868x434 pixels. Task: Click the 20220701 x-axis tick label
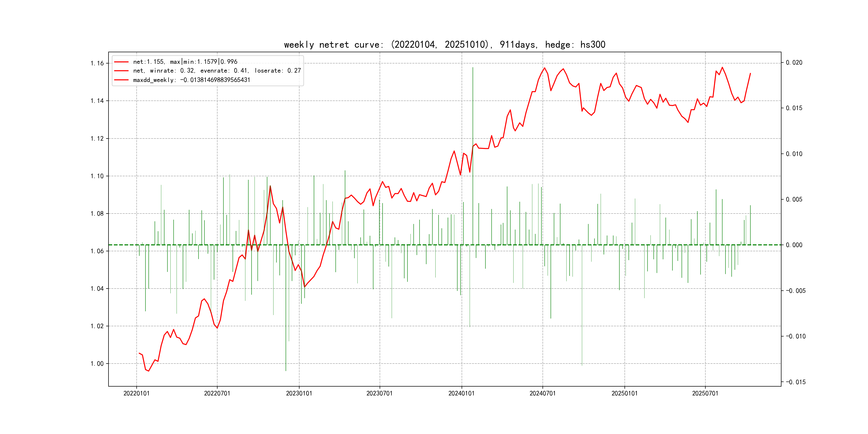point(217,393)
